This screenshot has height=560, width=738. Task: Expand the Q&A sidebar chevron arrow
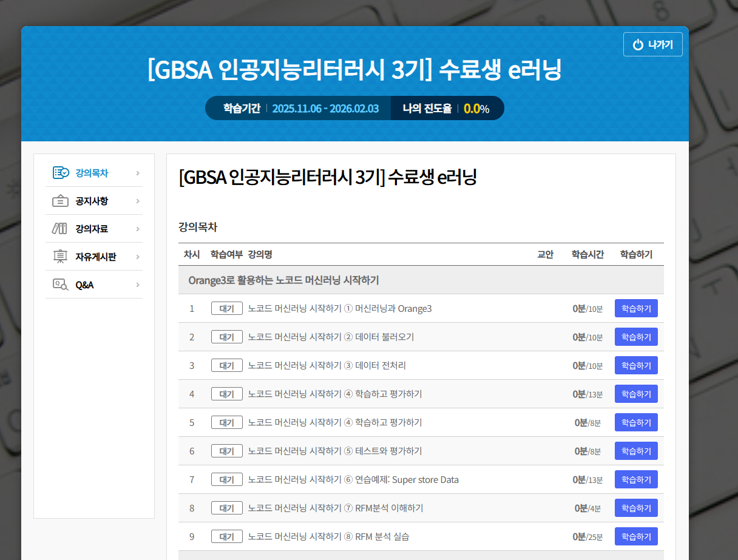coord(138,285)
